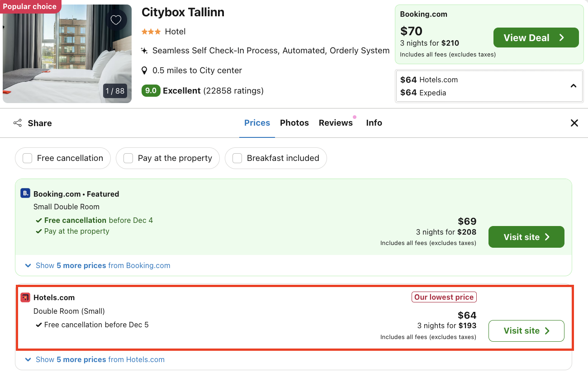Select the $64 Expedia price row

[x=423, y=93]
